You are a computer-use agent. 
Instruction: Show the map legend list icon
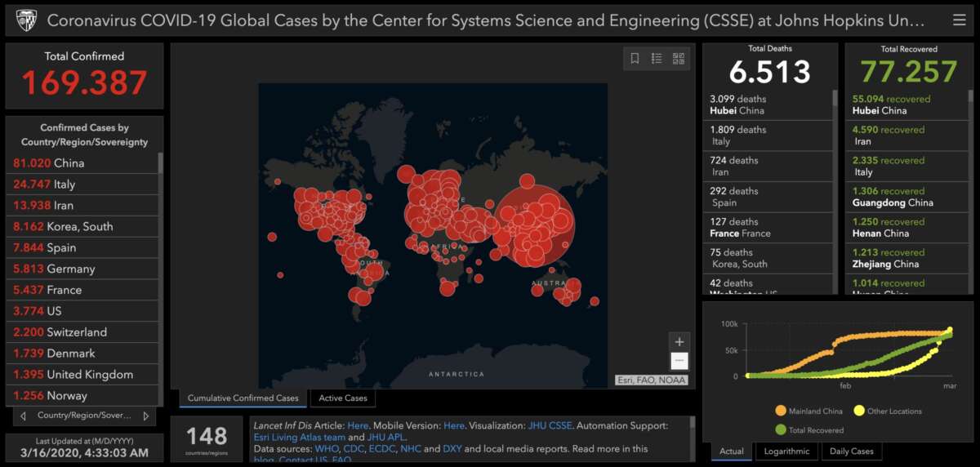[657, 59]
